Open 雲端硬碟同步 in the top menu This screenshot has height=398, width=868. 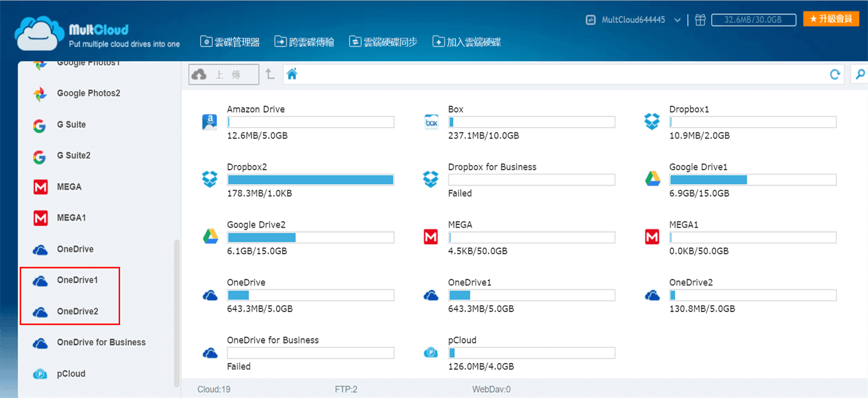tap(383, 42)
